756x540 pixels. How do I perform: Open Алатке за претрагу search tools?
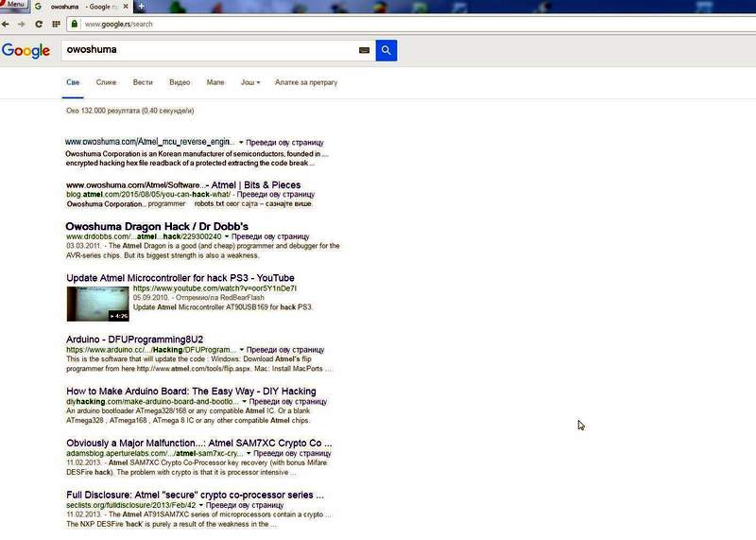pos(306,82)
